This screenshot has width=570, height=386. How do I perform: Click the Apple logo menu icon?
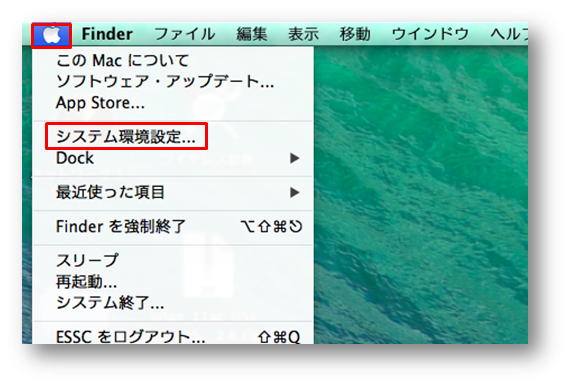(x=51, y=35)
